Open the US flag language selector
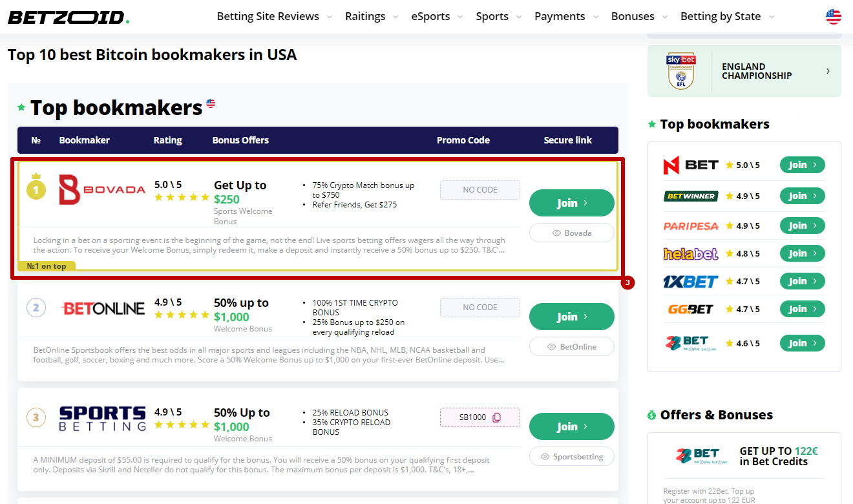This screenshot has width=853, height=504. [x=833, y=17]
